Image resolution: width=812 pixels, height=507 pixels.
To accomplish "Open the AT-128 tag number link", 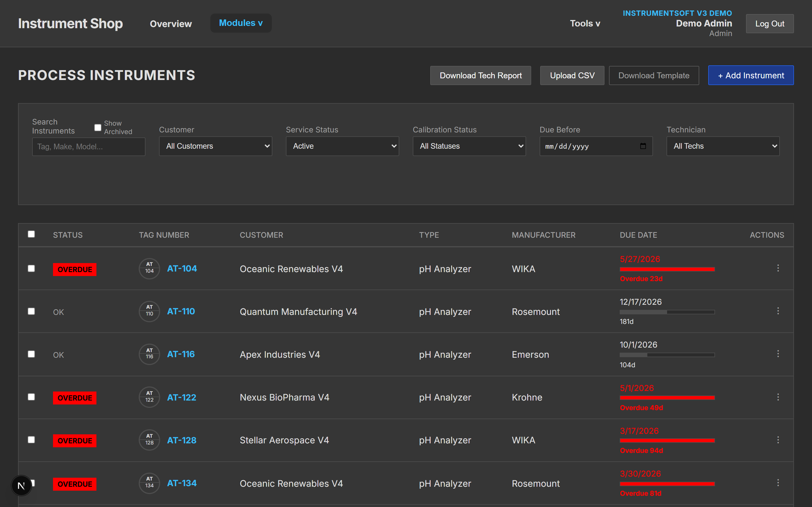I will [182, 440].
